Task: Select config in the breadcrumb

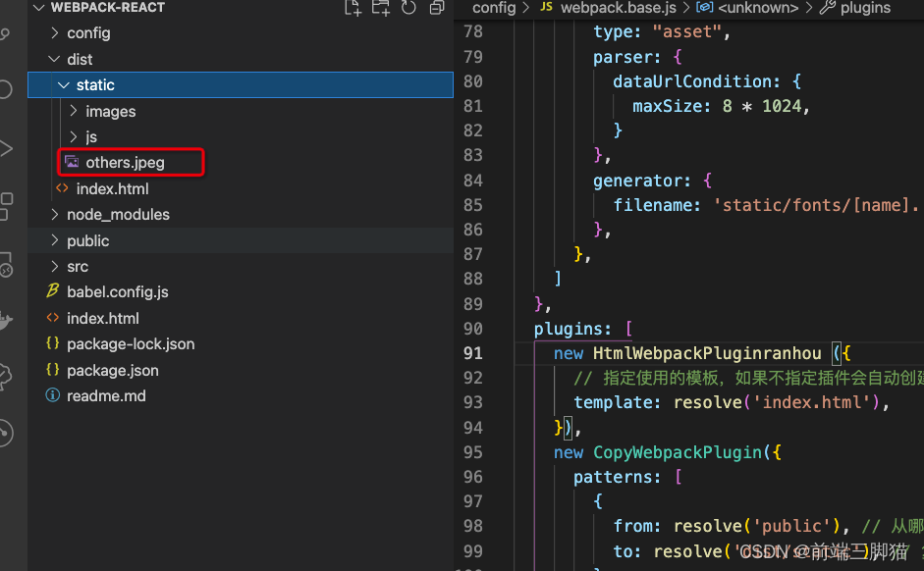Action: (494, 8)
